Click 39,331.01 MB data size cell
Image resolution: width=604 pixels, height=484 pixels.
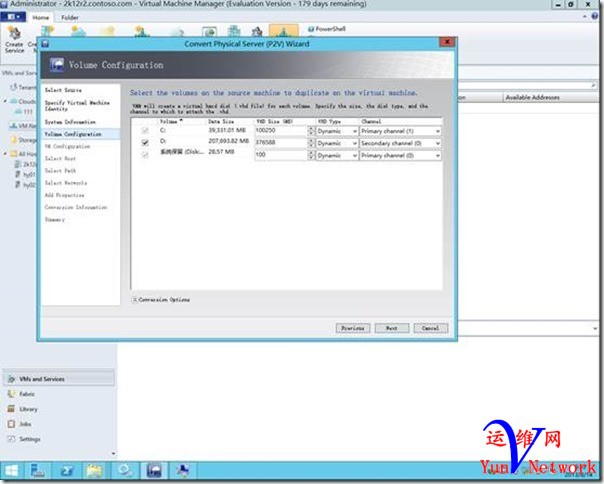[x=227, y=130]
